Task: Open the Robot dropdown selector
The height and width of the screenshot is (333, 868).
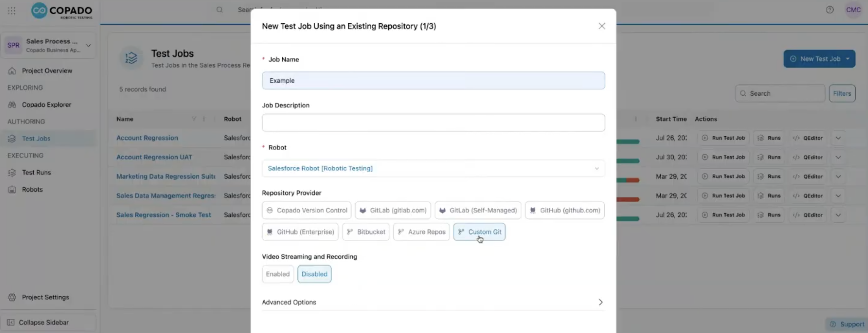Action: pyautogui.click(x=433, y=168)
